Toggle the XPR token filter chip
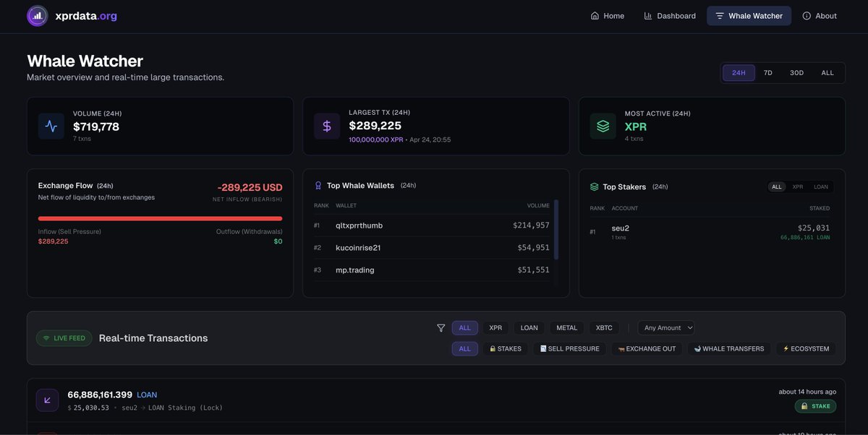The image size is (868, 435). coord(495,328)
